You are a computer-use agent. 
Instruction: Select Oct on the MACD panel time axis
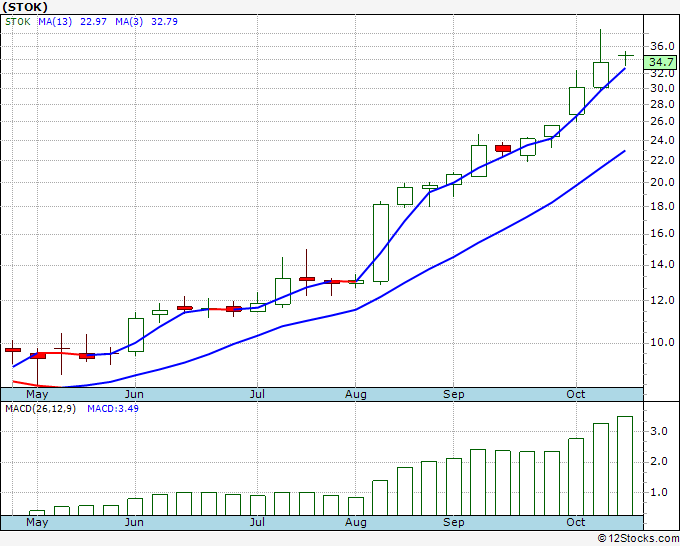[575, 522]
